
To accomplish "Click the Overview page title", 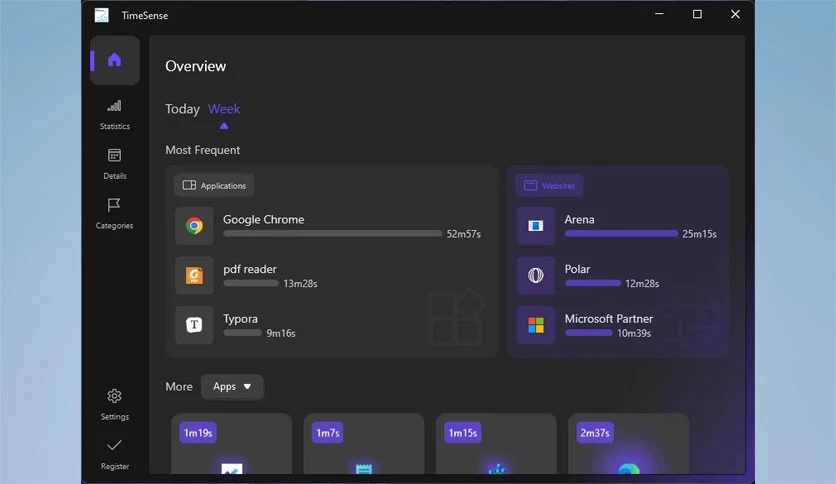I will (196, 66).
